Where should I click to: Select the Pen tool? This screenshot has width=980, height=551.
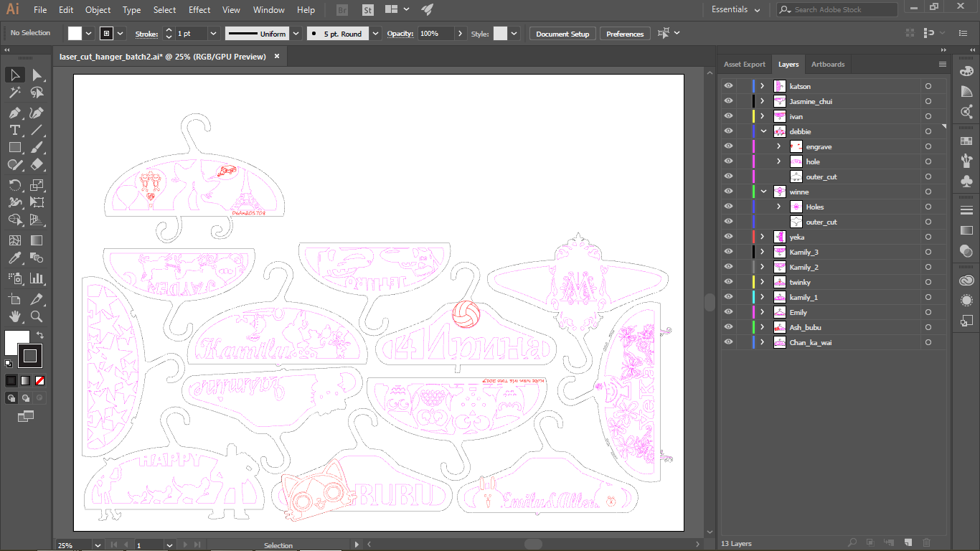pyautogui.click(x=14, y=112)
